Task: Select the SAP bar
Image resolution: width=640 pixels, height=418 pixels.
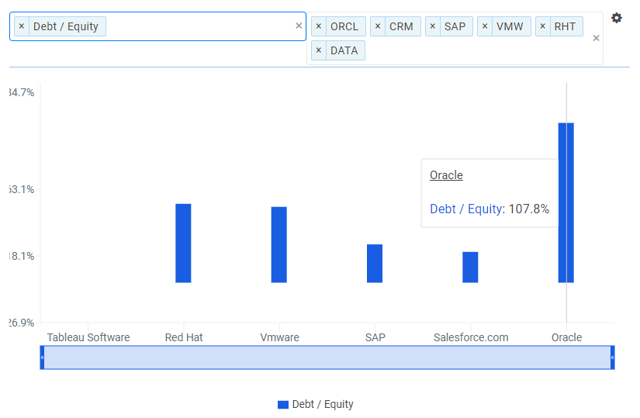Action: click(375, 263)
